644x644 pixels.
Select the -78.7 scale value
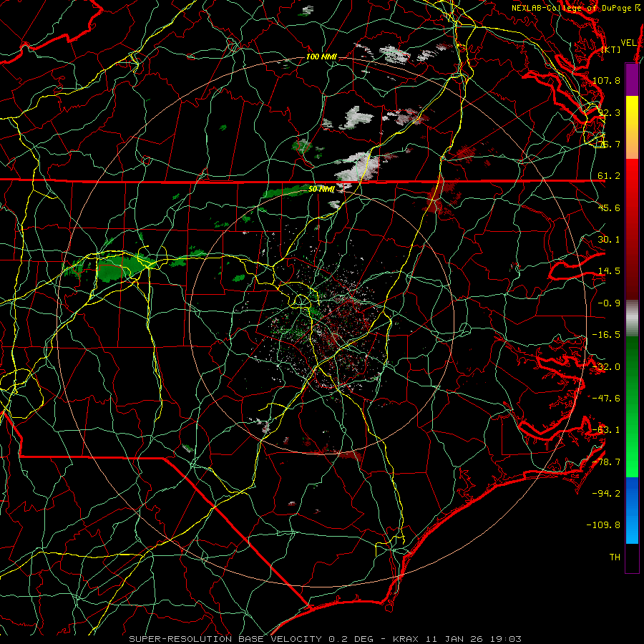[606, 462]
